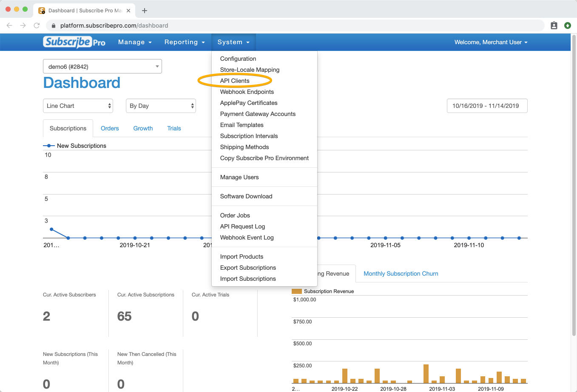Reload the dashboard page
The image size is (577, 392).
coord(37,25)
